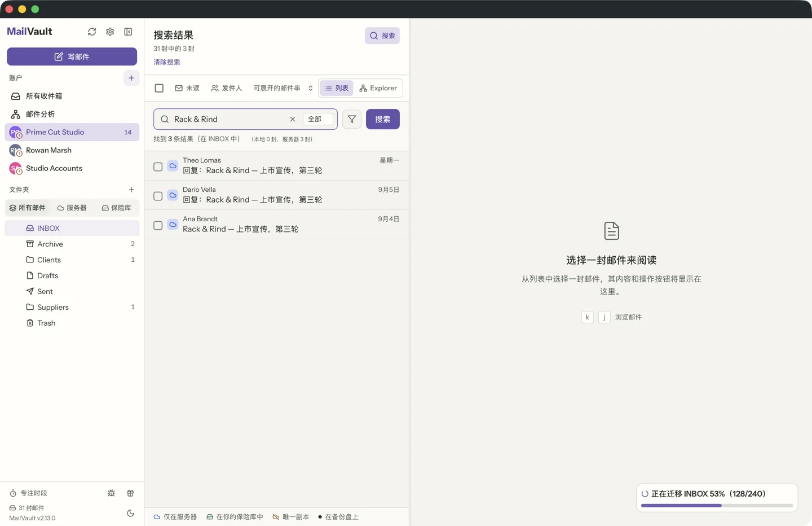This screenshot has width=812, height=526.
Task: Collapse the sidebar panel icon
Action: [x=128, y=32]
